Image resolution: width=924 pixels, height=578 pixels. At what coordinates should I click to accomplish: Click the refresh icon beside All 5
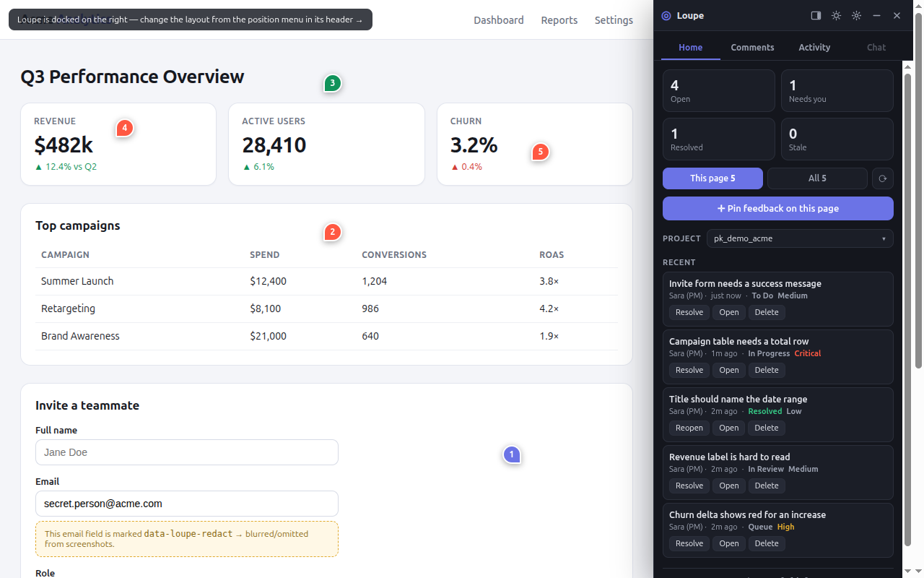882,178
